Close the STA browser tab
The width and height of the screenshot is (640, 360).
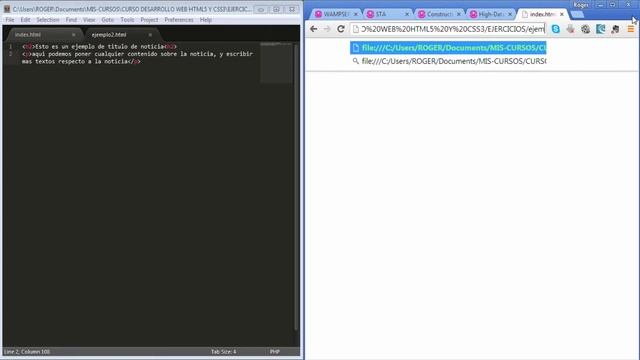407,14
